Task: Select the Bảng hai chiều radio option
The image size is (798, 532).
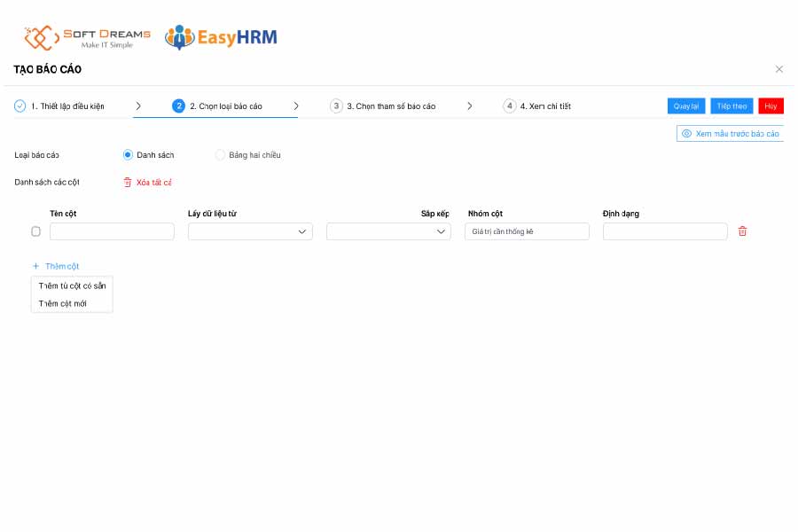Action: pos(220,155)
